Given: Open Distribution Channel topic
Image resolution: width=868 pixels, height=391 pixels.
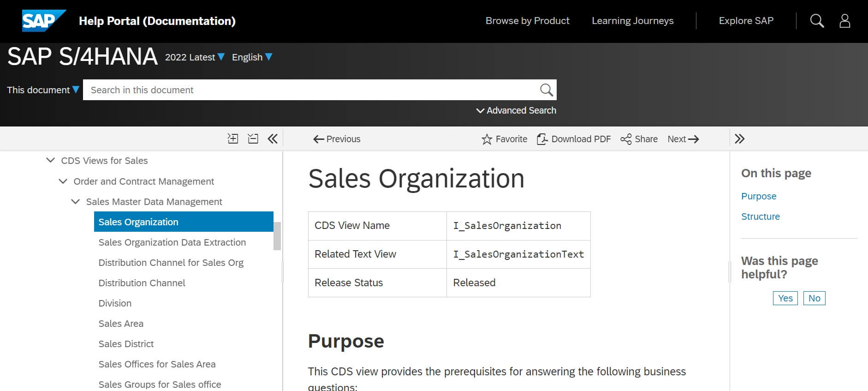Looking at the screenshot, I should tap(142, 283).
